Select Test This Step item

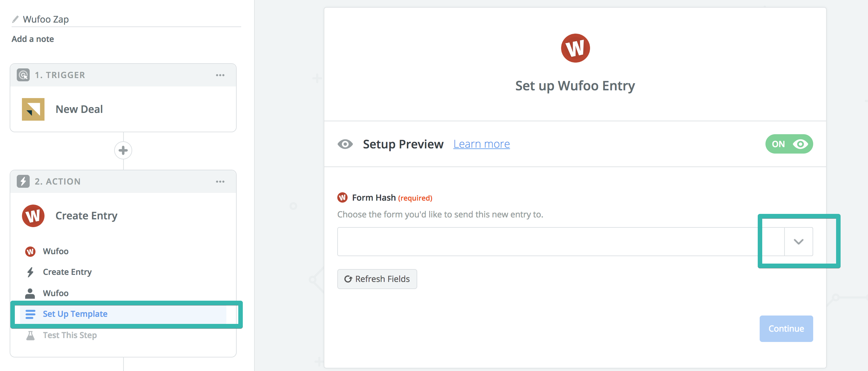pos(69,335)
